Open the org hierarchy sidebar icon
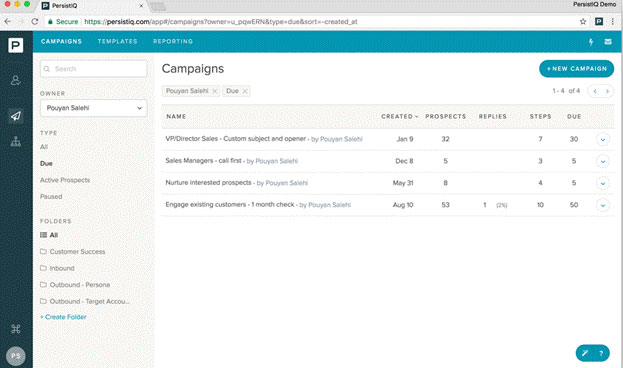Screen dimensions: 623x368 [15, 141]
